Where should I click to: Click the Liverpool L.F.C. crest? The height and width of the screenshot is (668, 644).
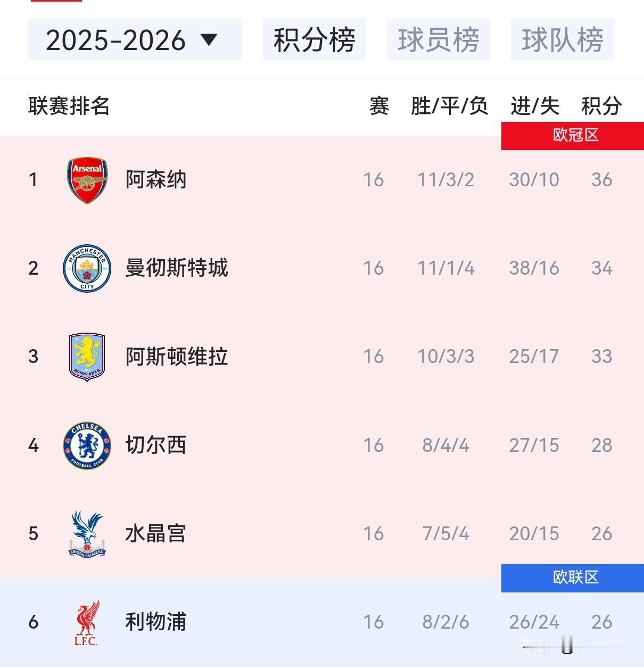[87, 622]
